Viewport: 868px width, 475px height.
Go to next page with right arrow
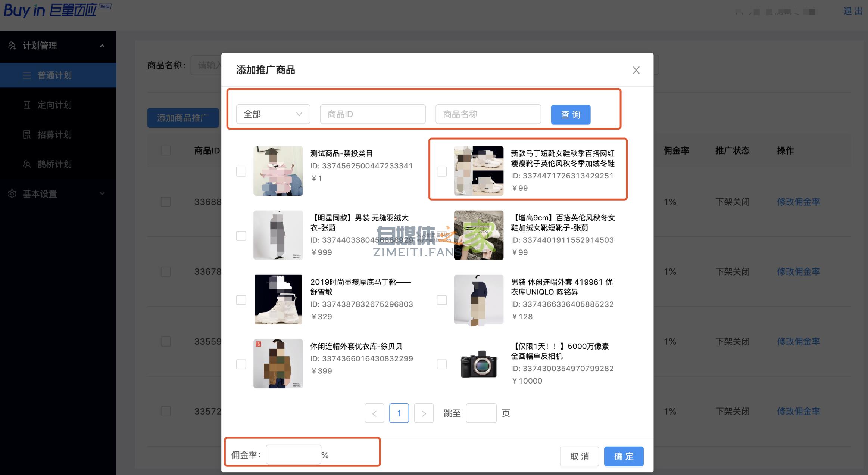tap(424, 413)
